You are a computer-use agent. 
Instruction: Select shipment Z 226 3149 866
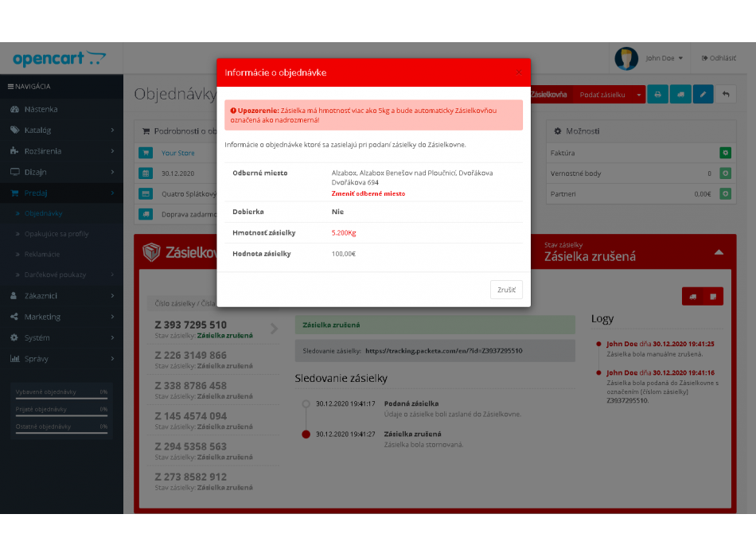click(x=213, y=360)
